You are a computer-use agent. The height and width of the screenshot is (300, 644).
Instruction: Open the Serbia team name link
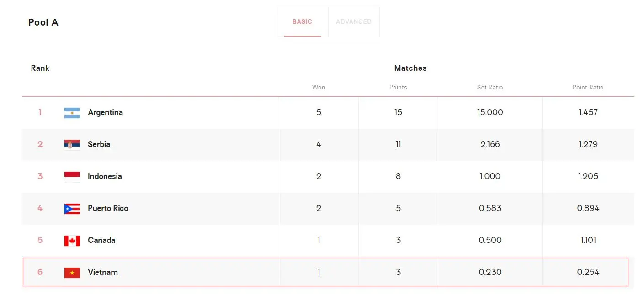coord(99,144)
